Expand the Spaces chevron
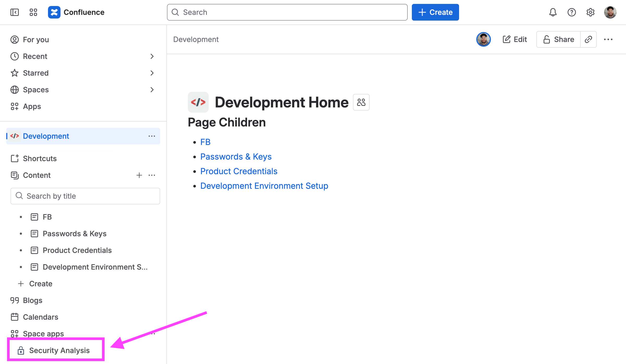Image resolution: width=626 pixels, height=364 pixels. click(152, 90)
